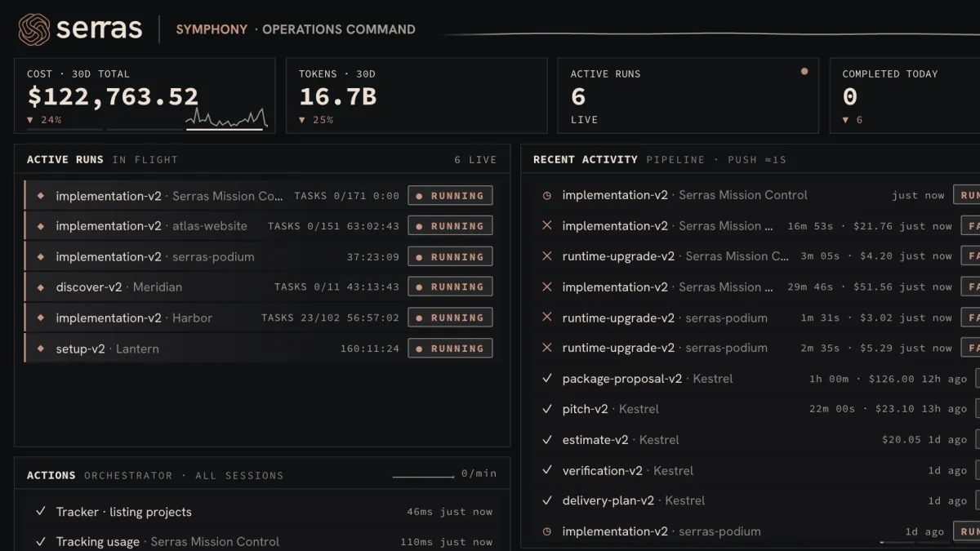Click the ACTIONS panel heading
980x551 pixels.
51,475
